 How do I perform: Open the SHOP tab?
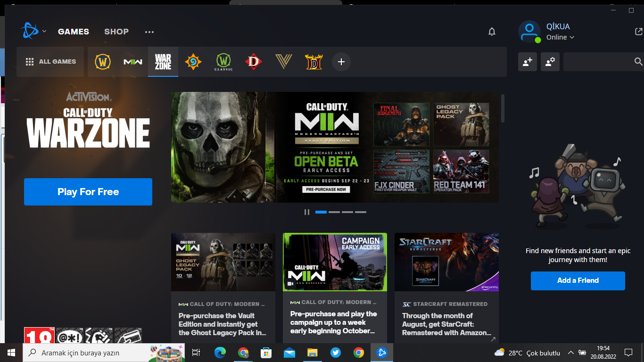116,32
